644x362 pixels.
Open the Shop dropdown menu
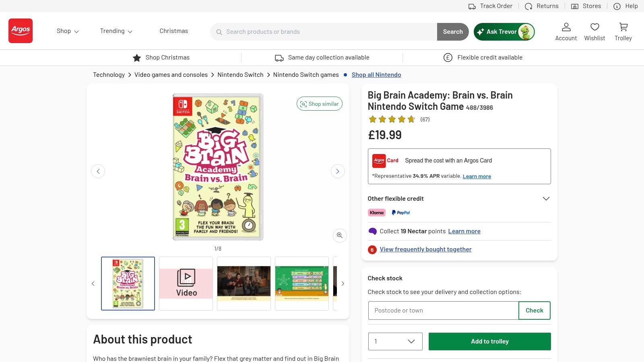click(x=67, y=31)
